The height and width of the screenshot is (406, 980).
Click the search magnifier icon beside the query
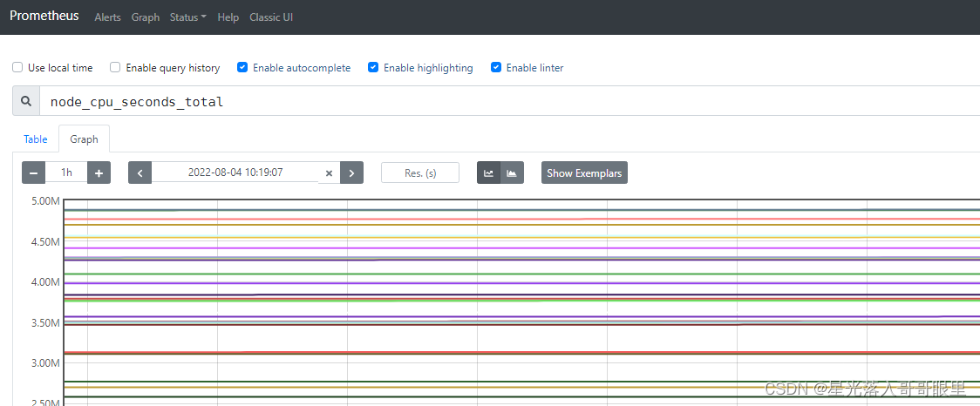point(26,101)
